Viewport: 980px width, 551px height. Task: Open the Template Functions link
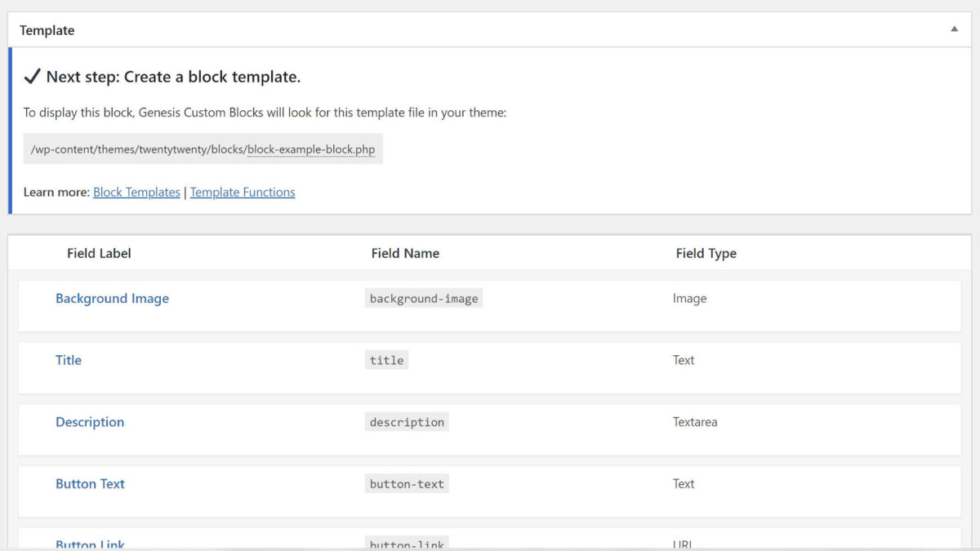tap(243, 193)
